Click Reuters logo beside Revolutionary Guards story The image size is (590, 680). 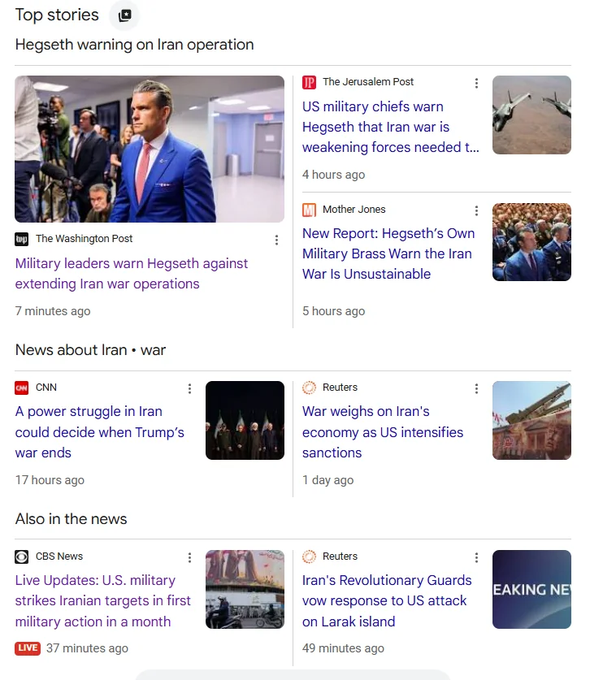(309, 556)
